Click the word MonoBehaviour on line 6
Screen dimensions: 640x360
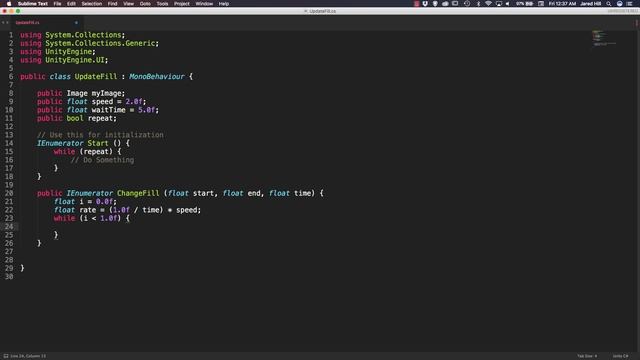(157, 77)
